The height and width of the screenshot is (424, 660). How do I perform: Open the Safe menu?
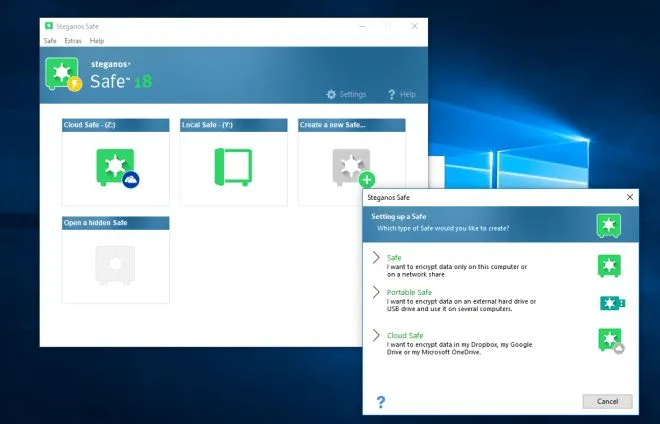point(50,41)
